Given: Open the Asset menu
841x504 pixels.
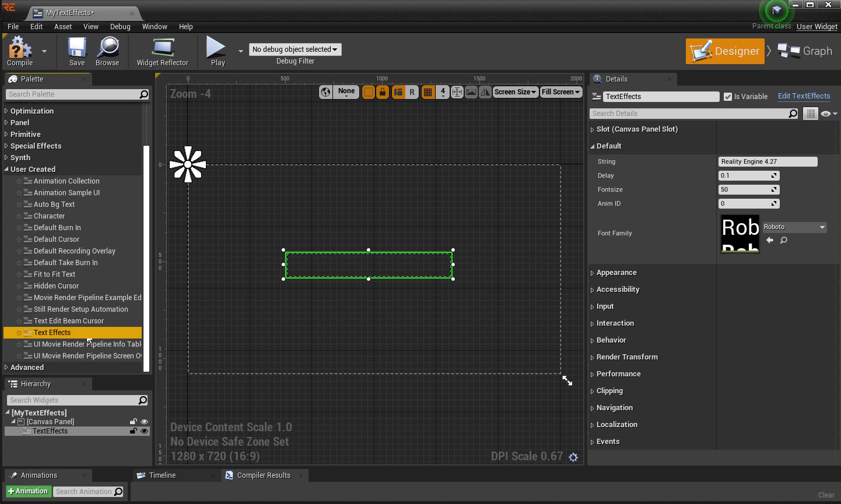Looking at the screenshot, I should [x=63, y=27].
